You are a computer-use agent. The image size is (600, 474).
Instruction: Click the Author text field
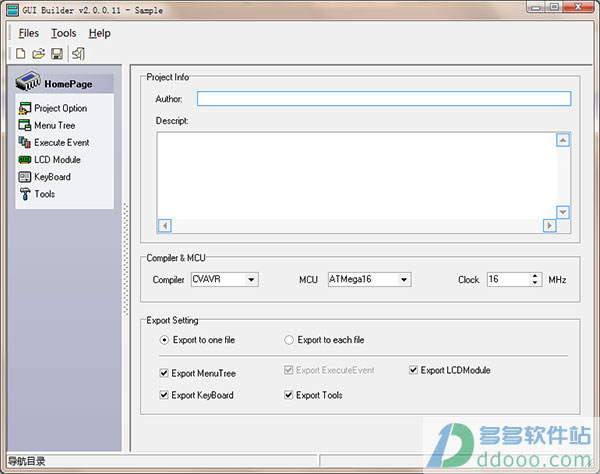[384, 99]
